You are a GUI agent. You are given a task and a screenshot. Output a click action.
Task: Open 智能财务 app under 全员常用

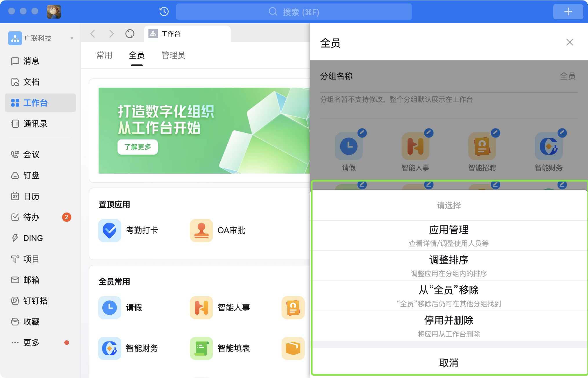point(128,348)
